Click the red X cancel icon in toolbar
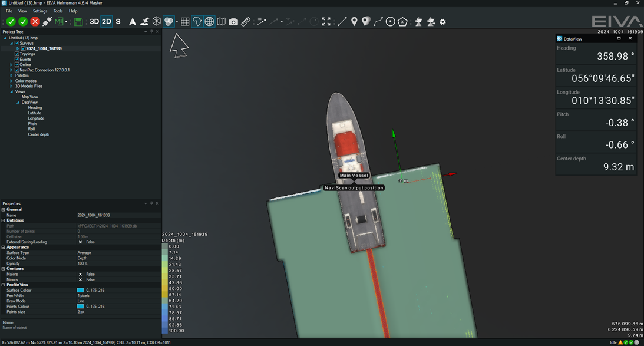Viewport: 644px width, 346px height. pos(35,21)
